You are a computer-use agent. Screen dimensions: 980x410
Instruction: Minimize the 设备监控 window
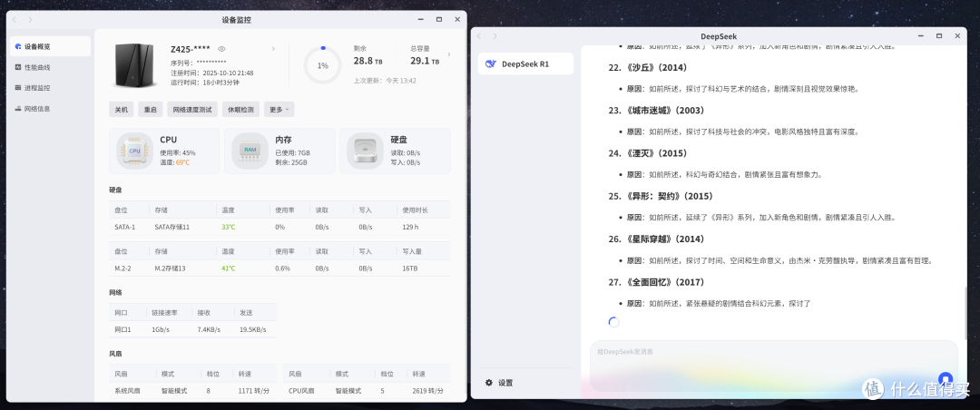tap(421, 19)
